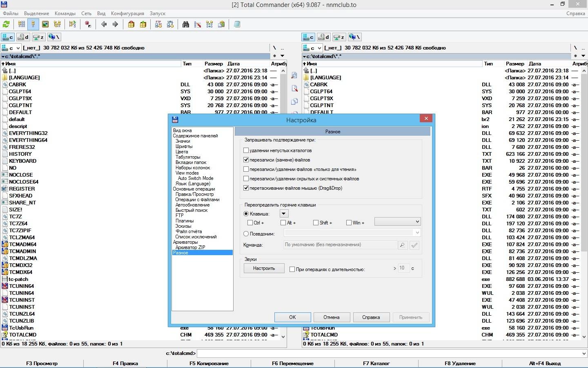Screen dimensions: 588x368
Task: Select drive d in right panel drive bar
Action: click(x=324, y=37)
